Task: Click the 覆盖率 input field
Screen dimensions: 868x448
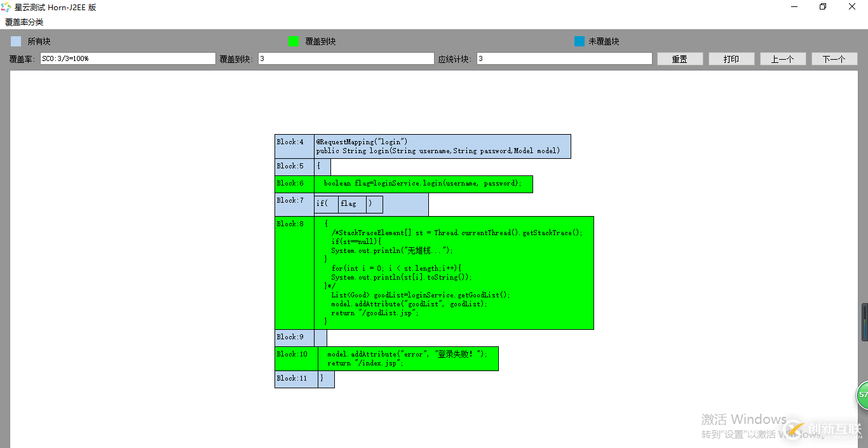Action: tap(128, 58)
